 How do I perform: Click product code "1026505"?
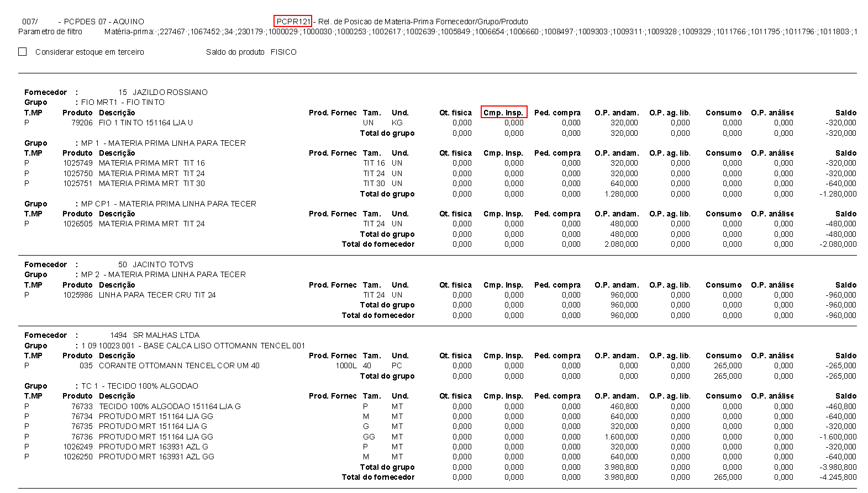click(x=78, y=224)
